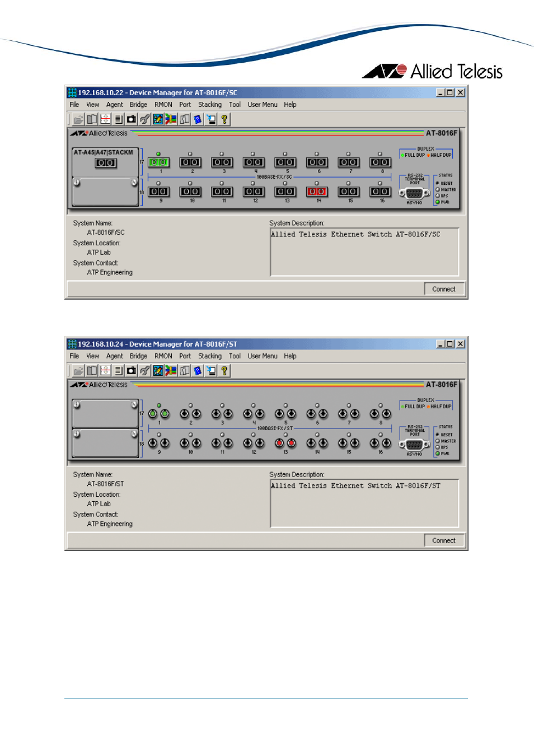Click System Description box in AT-8016F/ST window
Viewport: 534px width, 756px height.
[364, 503]
